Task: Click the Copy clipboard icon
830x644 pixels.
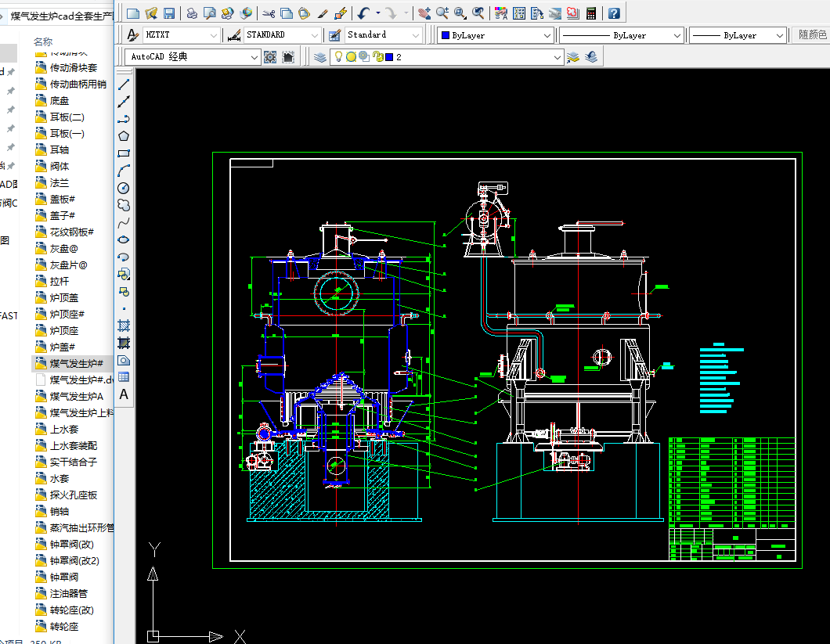Action: (287, 13)
